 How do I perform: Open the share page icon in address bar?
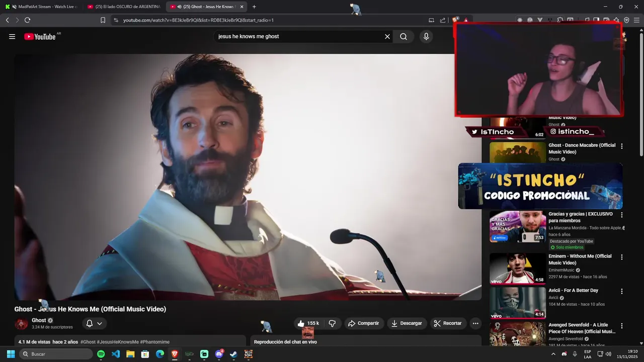(x=443, y=20)
